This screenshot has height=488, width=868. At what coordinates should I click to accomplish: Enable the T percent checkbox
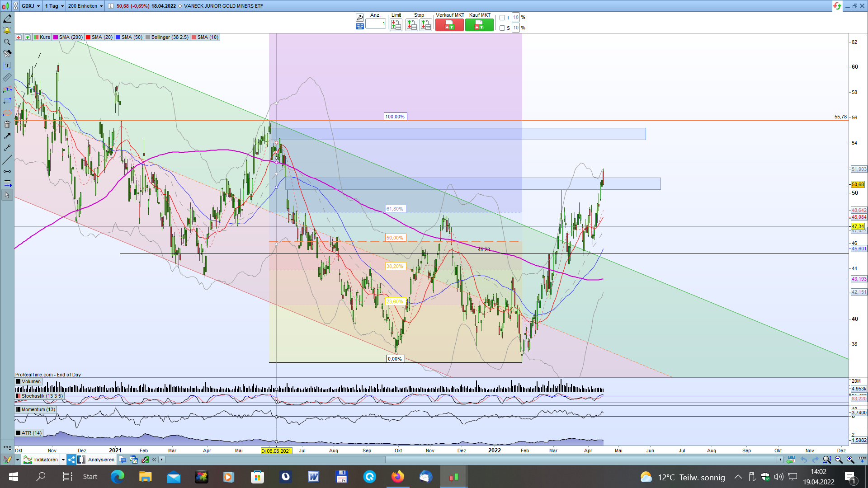pyautogui.click(x=502, y=18)
